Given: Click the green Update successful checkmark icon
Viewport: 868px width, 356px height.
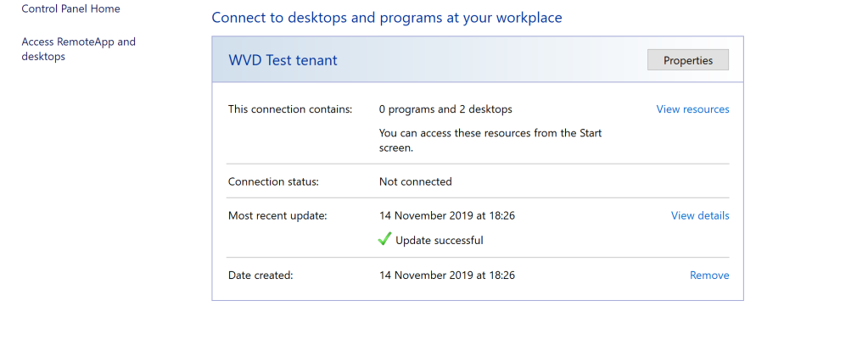Looking at the screenshot, I should (x=384, y=239).
